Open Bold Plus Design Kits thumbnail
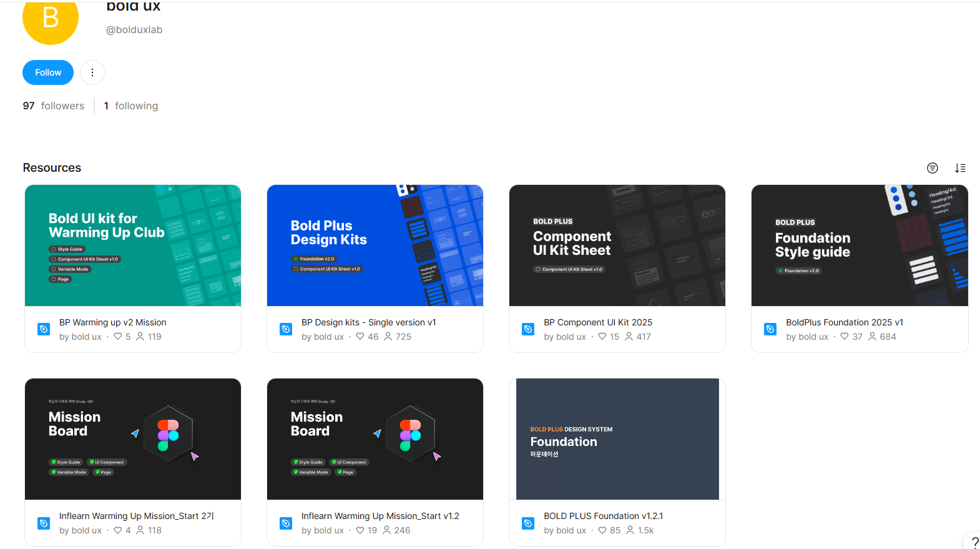The image size is (980, 549). [375, 245]
